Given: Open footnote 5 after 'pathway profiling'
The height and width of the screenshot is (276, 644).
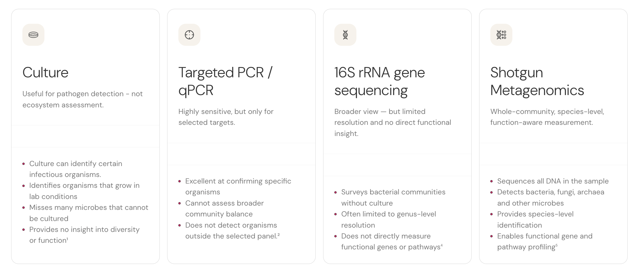Looking at the screenshot, I should [x=557, y=245].
